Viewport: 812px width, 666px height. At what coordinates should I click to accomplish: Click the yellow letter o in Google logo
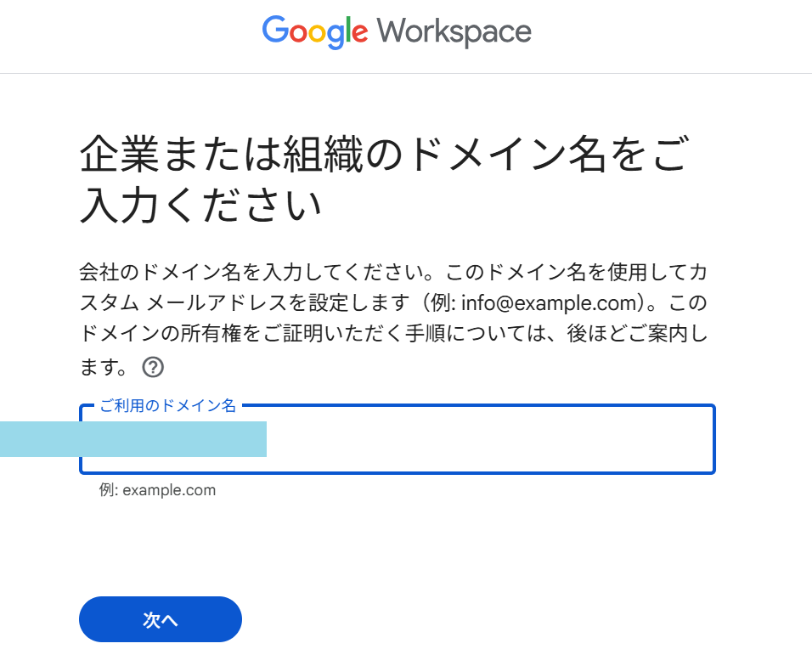click(x=315, y=34)
